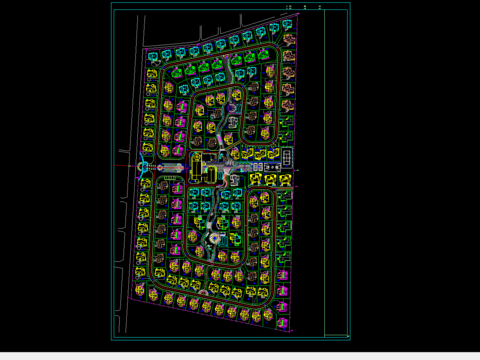Select the landscaped median strip of the entrance boulevard

click(170, 167)
